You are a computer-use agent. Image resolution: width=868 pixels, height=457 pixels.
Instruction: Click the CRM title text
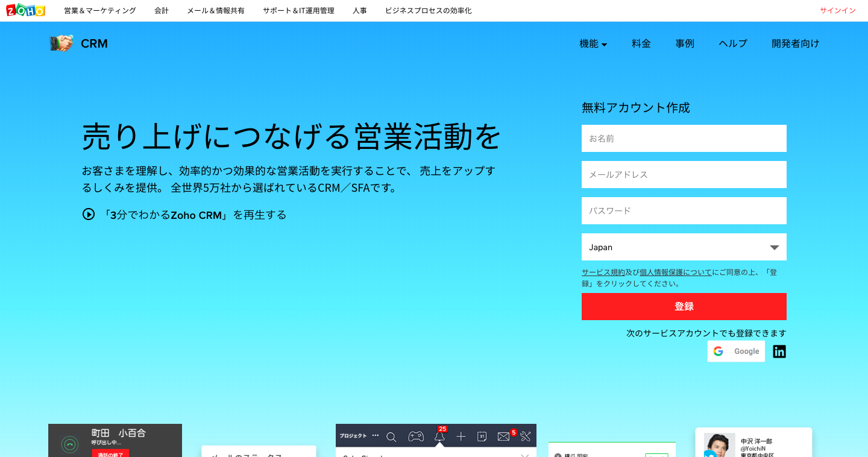(x=94, y=43)
